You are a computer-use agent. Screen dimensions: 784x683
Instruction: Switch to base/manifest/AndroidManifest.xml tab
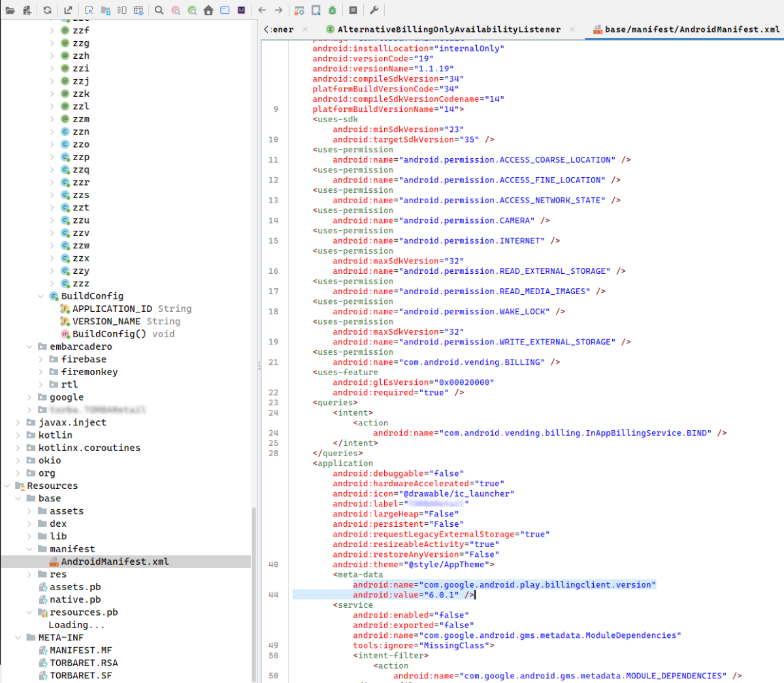tap(692, 29)
